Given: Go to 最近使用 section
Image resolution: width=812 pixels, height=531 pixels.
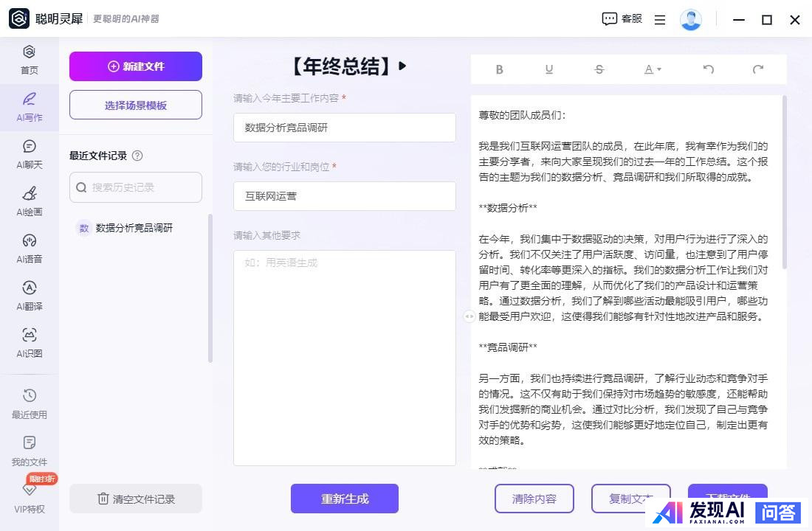Looking at the screenshot, I should click(30, 403).
